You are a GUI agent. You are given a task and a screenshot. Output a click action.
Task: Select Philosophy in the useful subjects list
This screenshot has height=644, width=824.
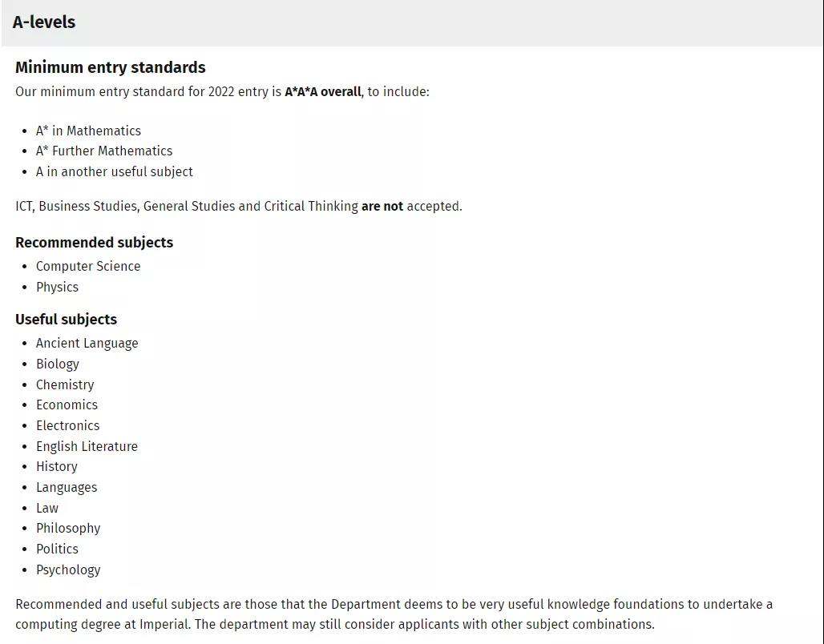[x=68, y=528]
